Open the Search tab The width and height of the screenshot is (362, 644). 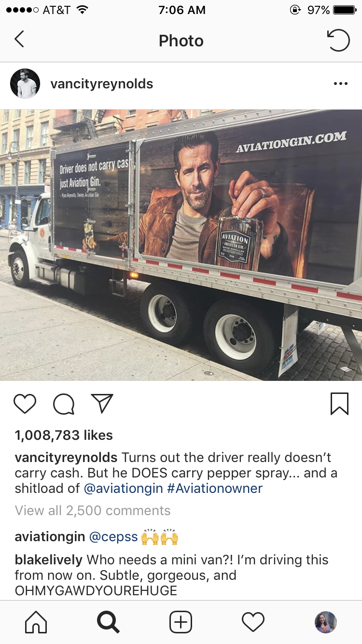(x=109, y=622)
